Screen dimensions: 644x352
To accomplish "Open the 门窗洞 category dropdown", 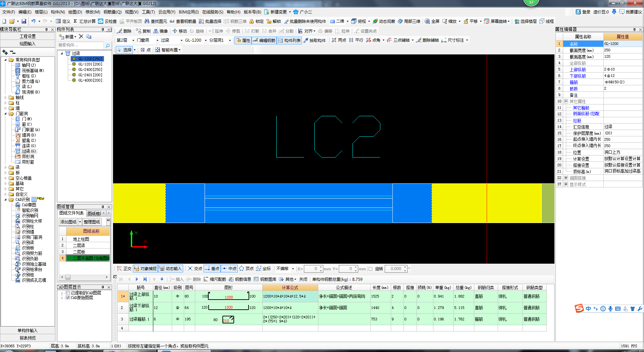I will (x=157, y=40).
